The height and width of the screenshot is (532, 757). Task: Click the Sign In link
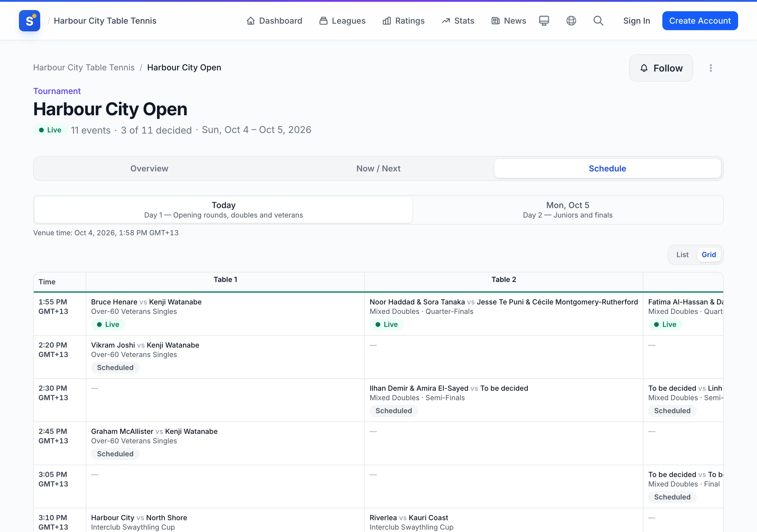coord(636,21)
